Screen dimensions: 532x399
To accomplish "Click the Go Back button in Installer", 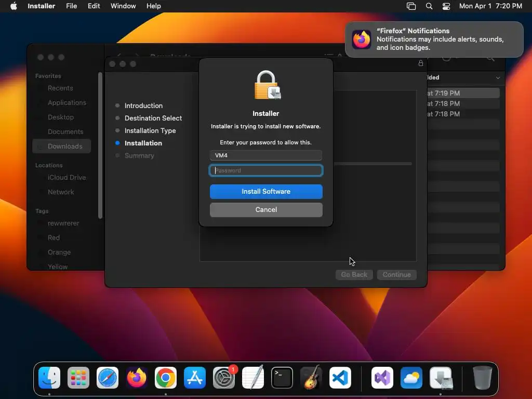I will (x=354, y=274).
